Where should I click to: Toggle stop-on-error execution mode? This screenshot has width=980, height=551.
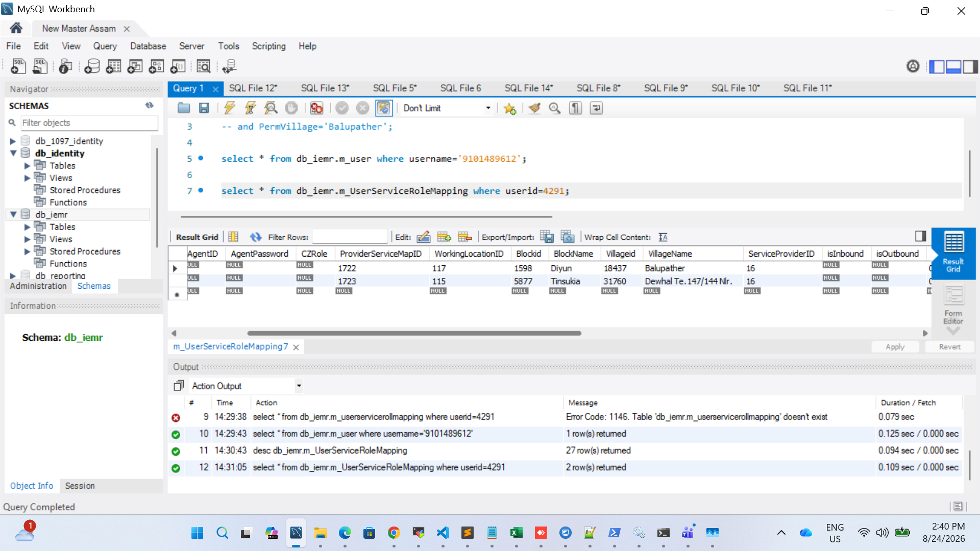tap(316, 108)
